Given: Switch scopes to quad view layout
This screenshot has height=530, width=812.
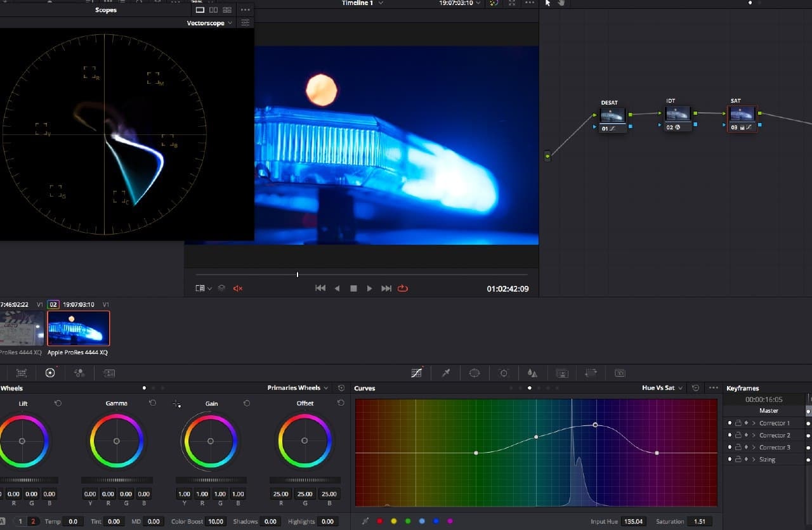Looking at the screenshot, I should pyautogui.click(x=226, y=10).
